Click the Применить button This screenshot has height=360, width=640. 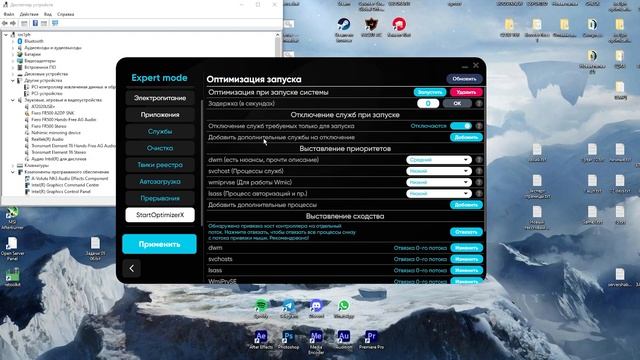click(159, 244)
